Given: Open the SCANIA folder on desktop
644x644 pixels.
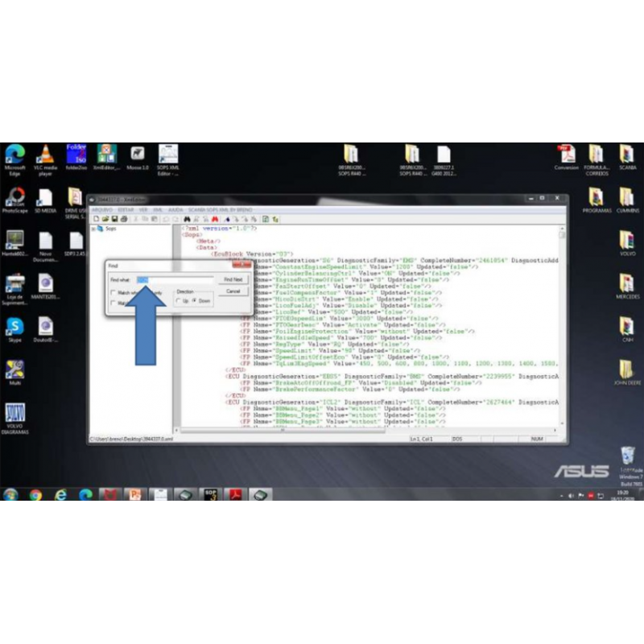Looking at the screenshot, I should (x=626, y=155).
